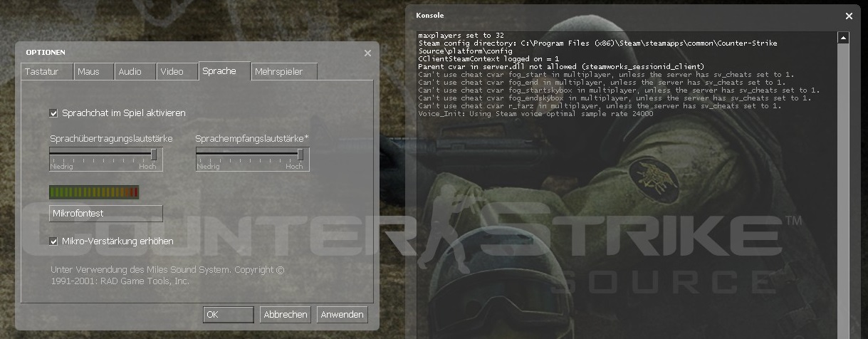Close the Optionen dialog
The height and width of the screenshot is (339, 868).
coord(367,53)
